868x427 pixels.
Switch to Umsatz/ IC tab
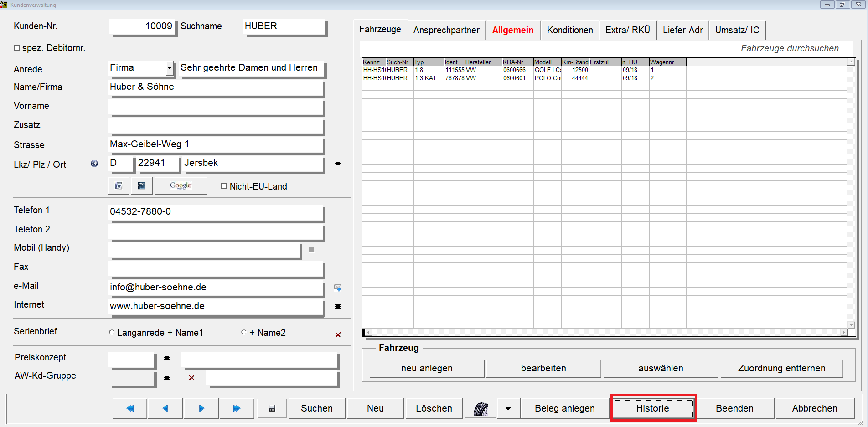[x=737, y=30]
